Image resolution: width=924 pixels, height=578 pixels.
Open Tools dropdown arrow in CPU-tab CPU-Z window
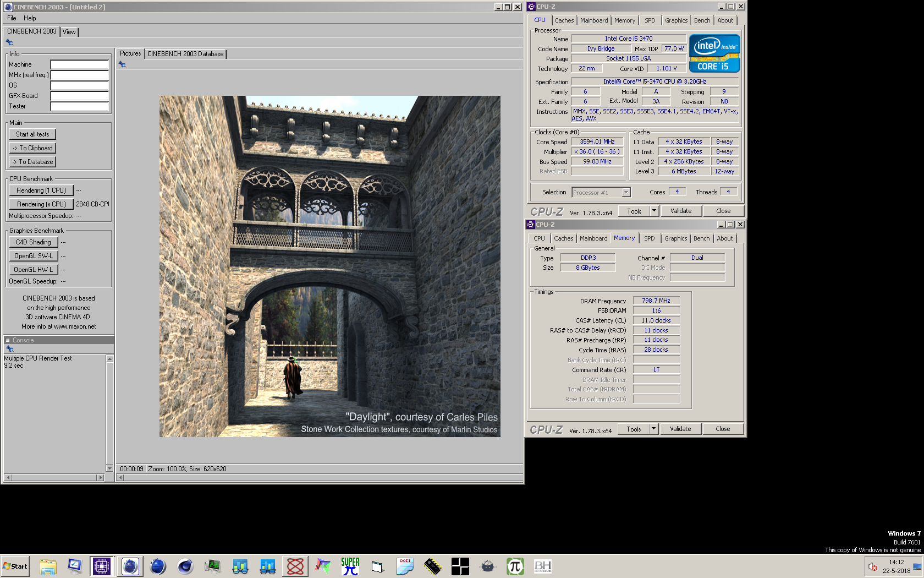(654, 211)
